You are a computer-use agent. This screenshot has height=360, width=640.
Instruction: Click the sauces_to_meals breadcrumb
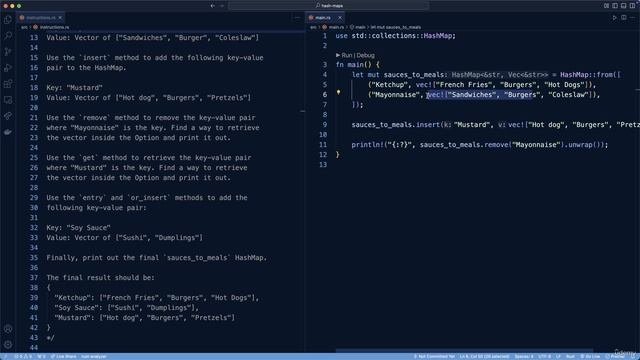(x=396, y=27)
